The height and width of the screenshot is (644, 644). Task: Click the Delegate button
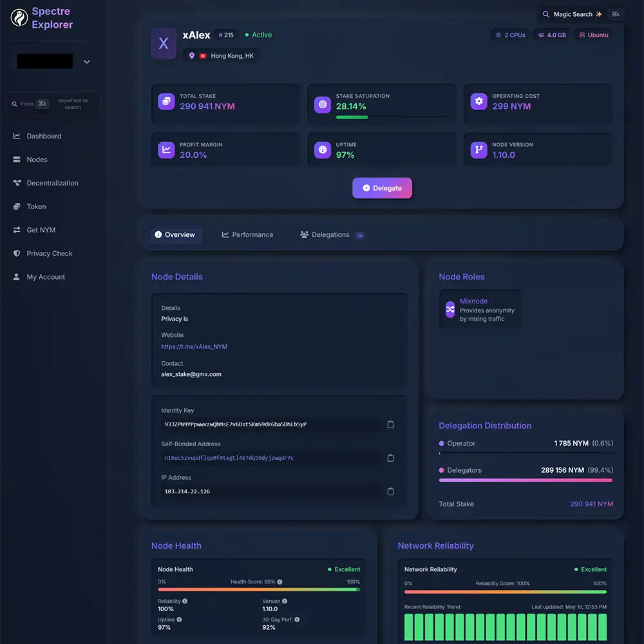tap(382, 188)
